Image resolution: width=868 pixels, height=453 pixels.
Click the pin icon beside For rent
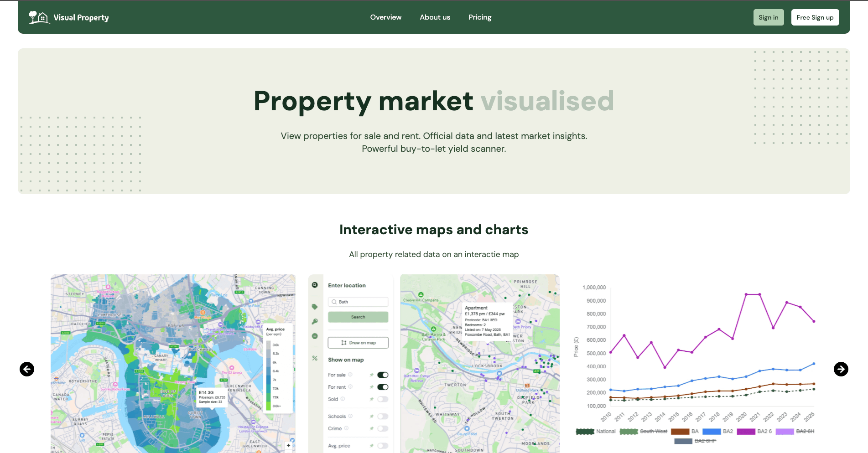tap(372, 387)
